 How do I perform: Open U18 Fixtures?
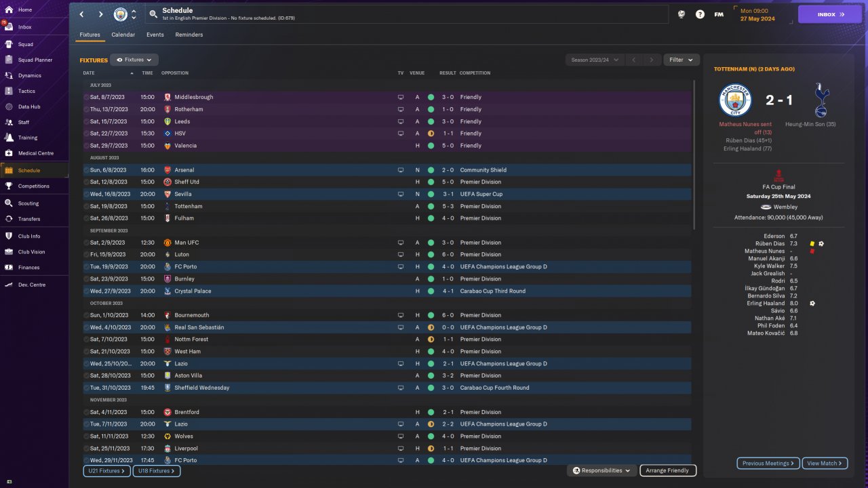click(x=157, y=470)
